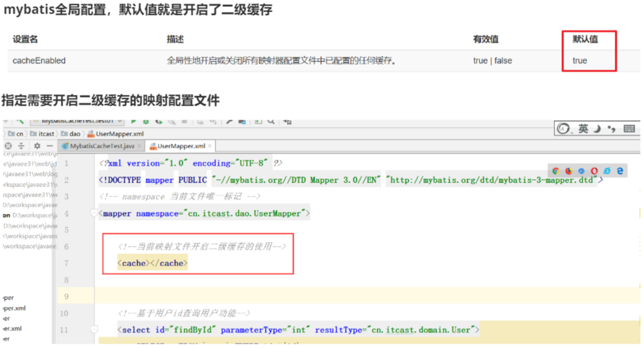Click the mapper namespace value text
The image size is (644, 348).
[x=245, y=213]
